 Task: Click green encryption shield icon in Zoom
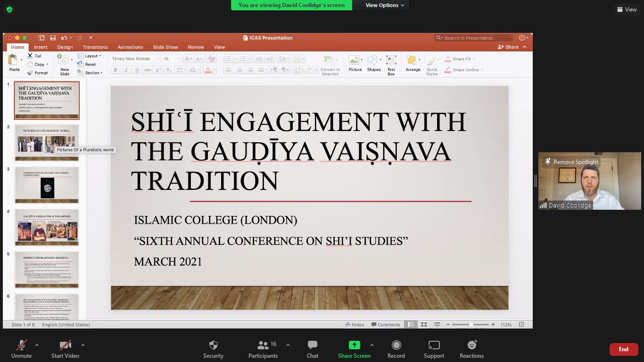pos(9,9)
